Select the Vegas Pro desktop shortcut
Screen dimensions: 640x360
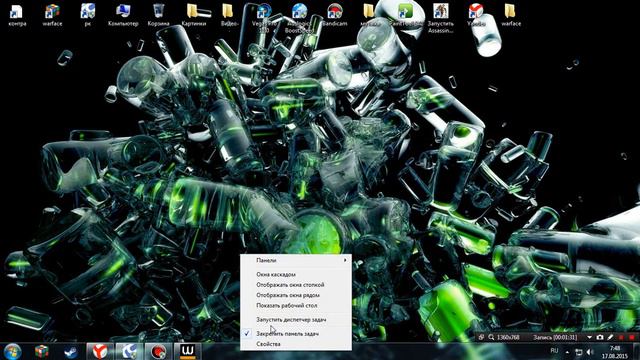(x=264, y=18)
